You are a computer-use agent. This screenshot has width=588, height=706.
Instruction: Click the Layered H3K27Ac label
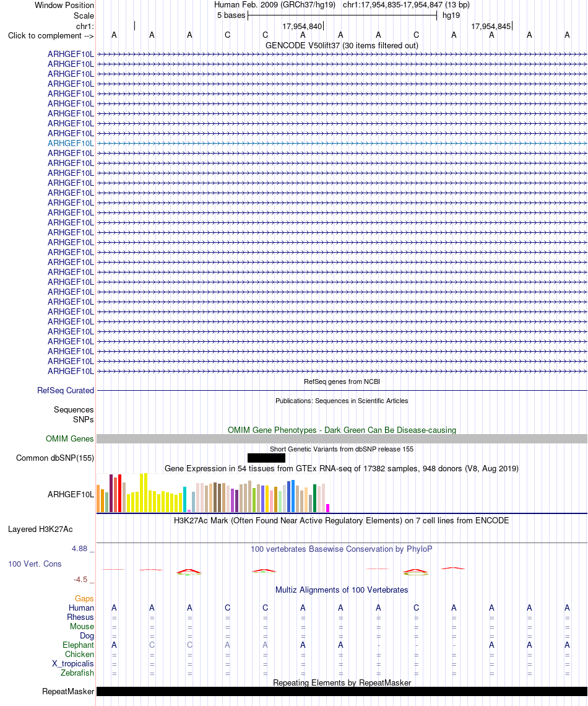tap(40, 529)
